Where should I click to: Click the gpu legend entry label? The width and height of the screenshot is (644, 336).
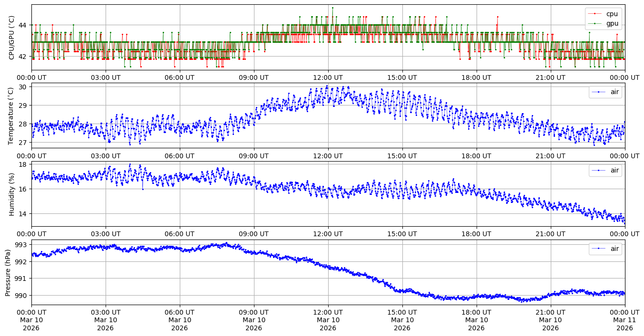tap(612, 23)
